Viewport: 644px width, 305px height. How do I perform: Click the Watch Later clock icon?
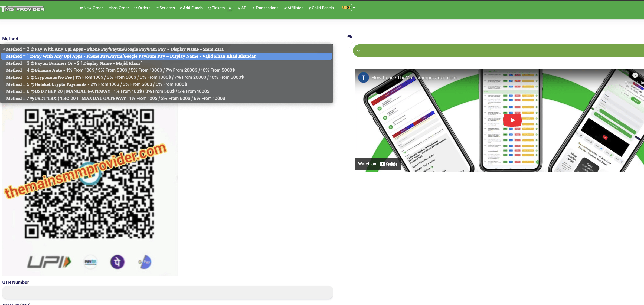coord(635,76)
